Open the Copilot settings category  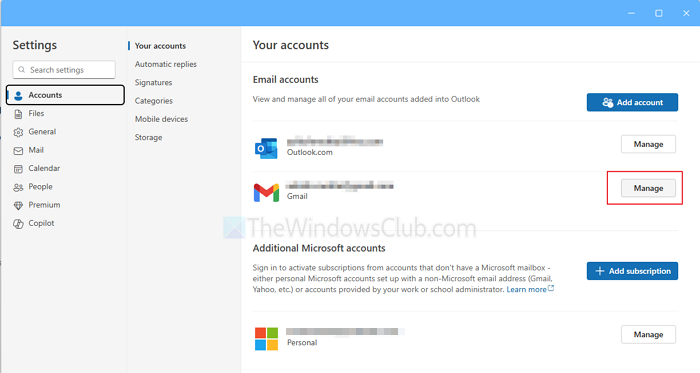pos(65,223)
